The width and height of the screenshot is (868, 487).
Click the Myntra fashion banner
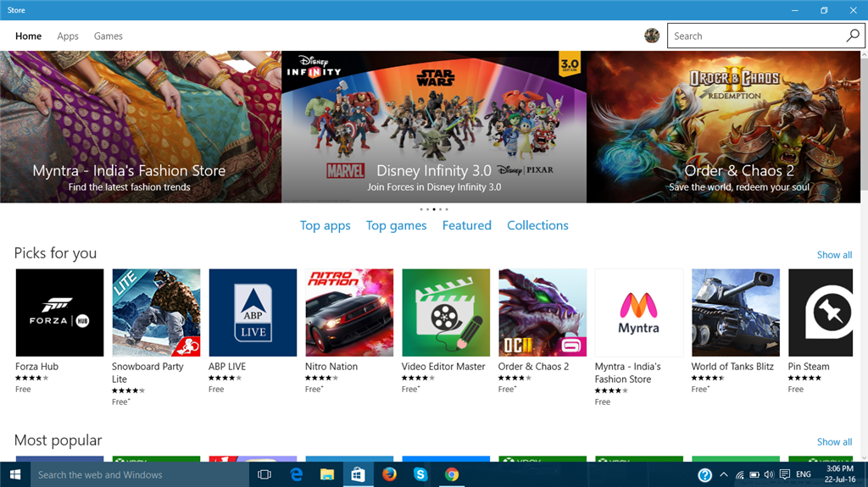coord(141,127)
